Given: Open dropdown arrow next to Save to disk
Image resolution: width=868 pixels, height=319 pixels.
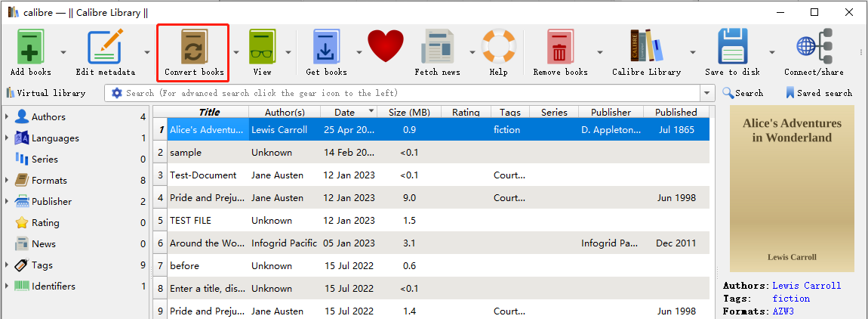Looking at the screenshot, I should coord(771,53).
